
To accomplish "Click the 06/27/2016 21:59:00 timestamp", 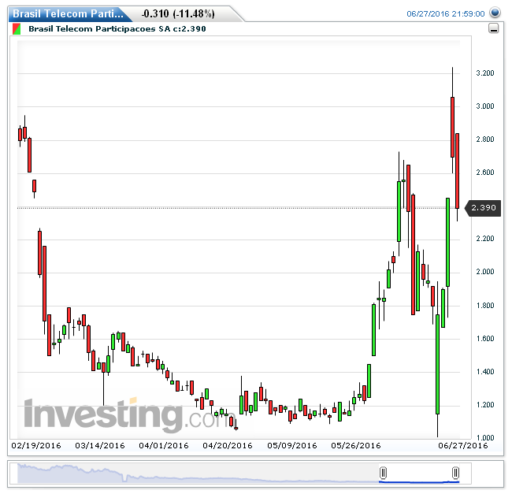I will [445, 14].
